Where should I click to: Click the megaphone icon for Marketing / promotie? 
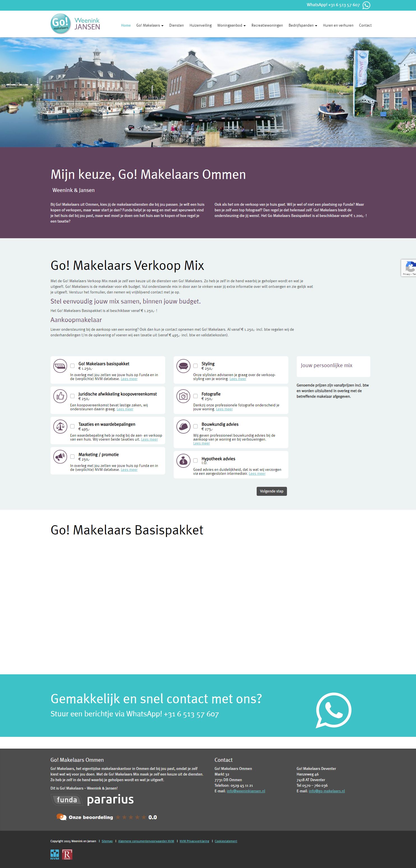click(x=60, y=457)
